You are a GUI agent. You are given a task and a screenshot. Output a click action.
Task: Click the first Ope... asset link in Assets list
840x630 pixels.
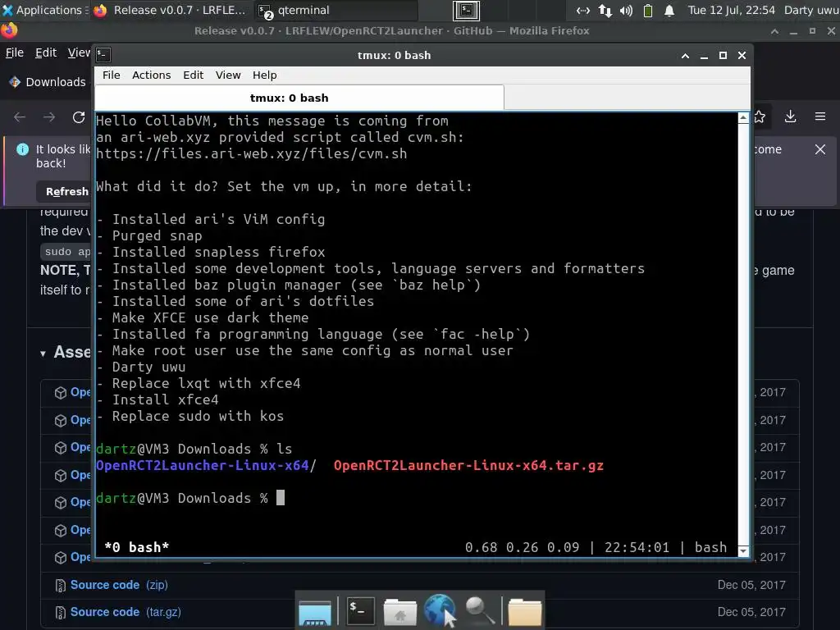point(80,392)
